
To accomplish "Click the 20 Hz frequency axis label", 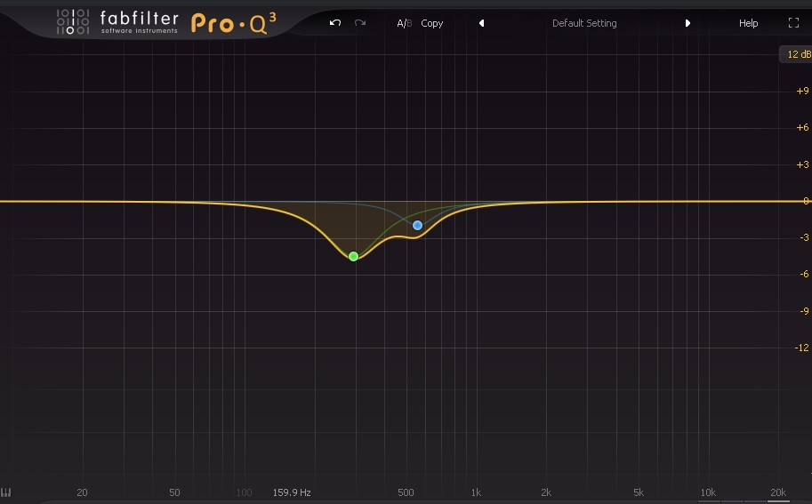I will tap(82, 492).
